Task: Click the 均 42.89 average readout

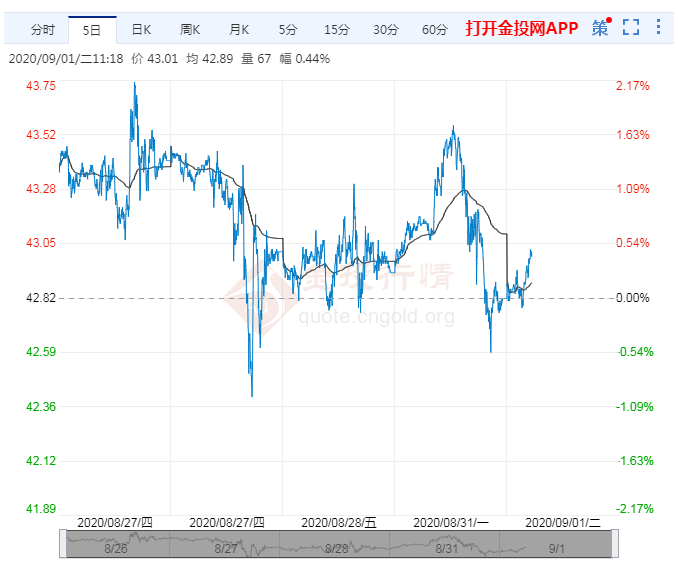Action: [x=210, y=59]
